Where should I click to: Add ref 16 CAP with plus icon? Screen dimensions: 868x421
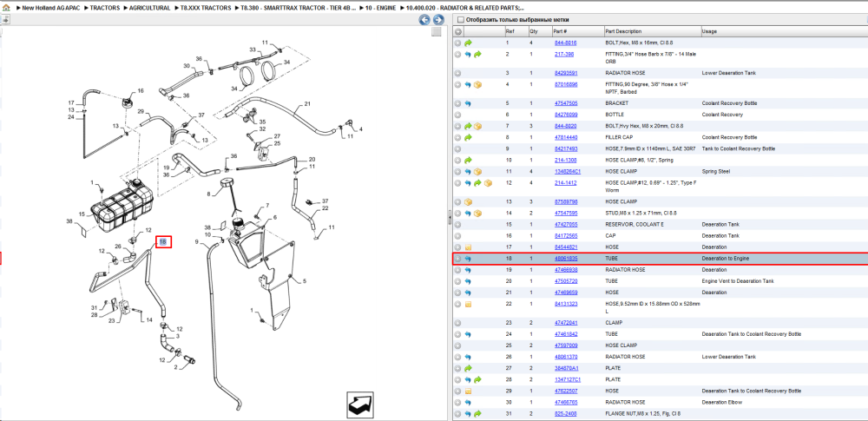(457, 236)
